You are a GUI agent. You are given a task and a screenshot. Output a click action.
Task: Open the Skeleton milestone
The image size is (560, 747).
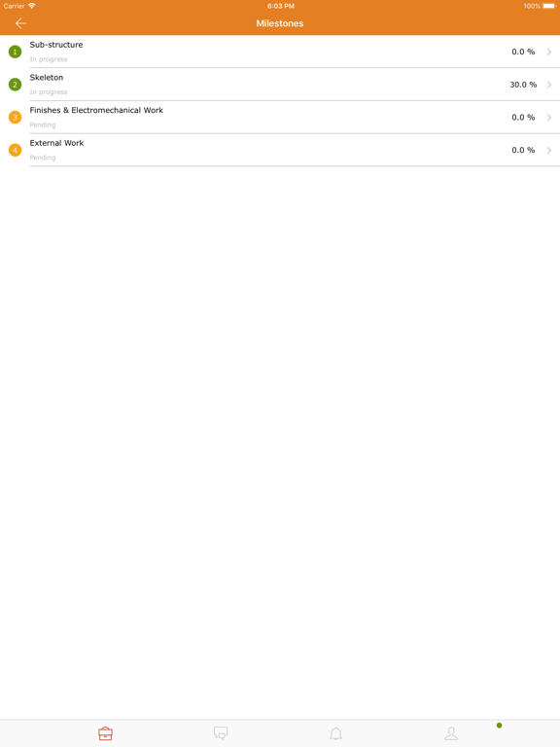coord(280,85)
